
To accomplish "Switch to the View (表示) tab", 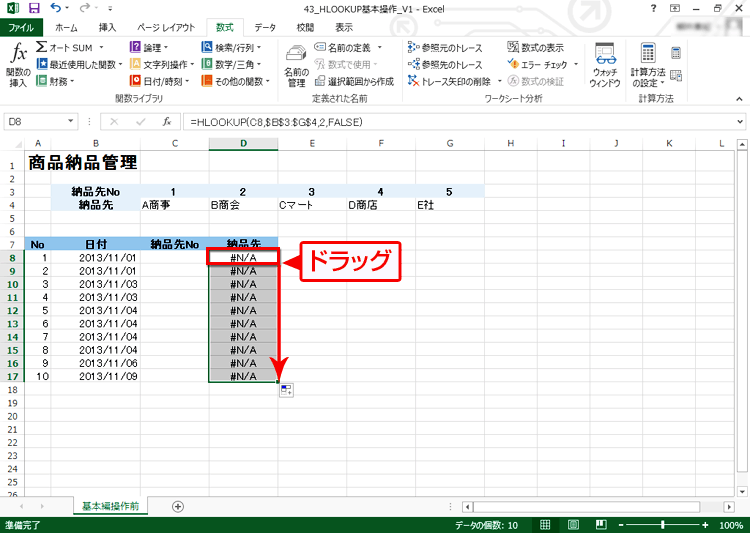I will click(x=344, y=27).
